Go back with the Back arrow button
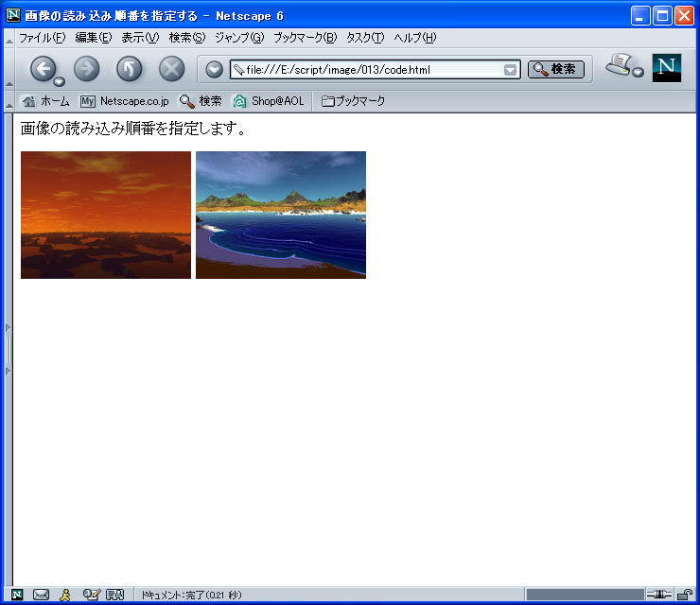Viewport: 700px width, 605px height. pos(43,69)
